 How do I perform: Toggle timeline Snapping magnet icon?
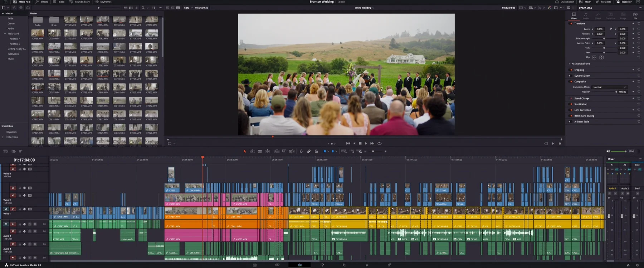click(x=301, y=151)
